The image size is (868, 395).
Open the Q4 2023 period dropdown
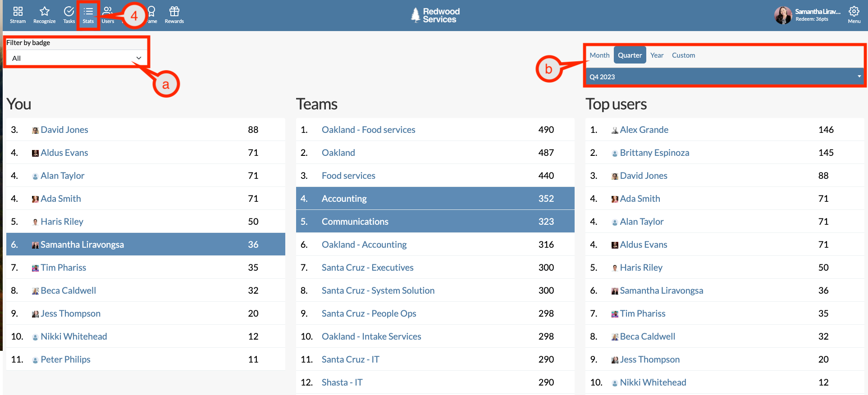click(x=724, y=77)
